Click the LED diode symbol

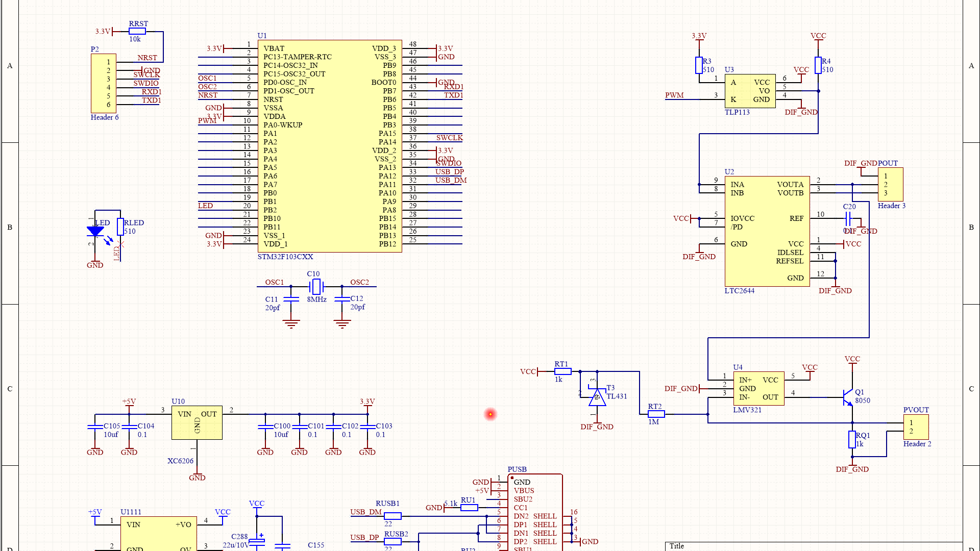pos(95,231)
